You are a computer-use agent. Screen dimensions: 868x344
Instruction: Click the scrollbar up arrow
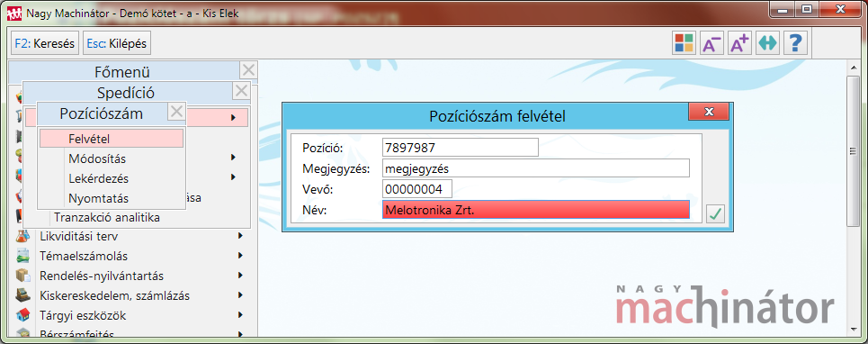coord(854,68)
